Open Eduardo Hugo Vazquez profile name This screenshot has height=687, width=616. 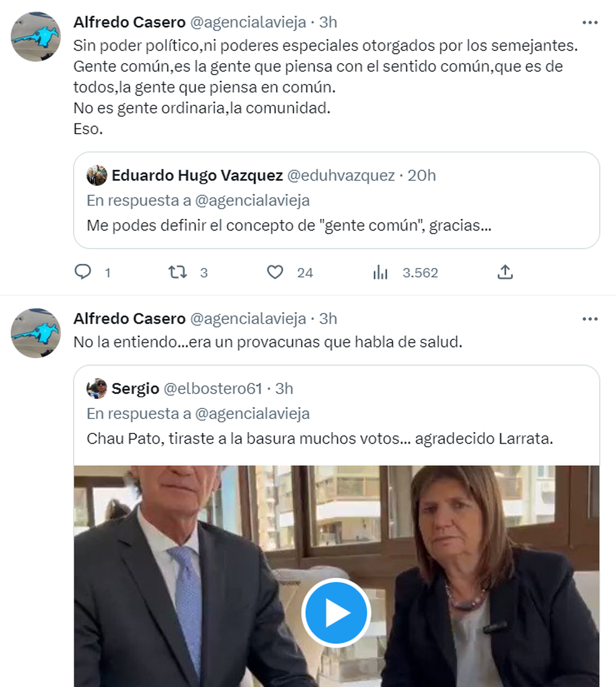click(x=197, y=176)
